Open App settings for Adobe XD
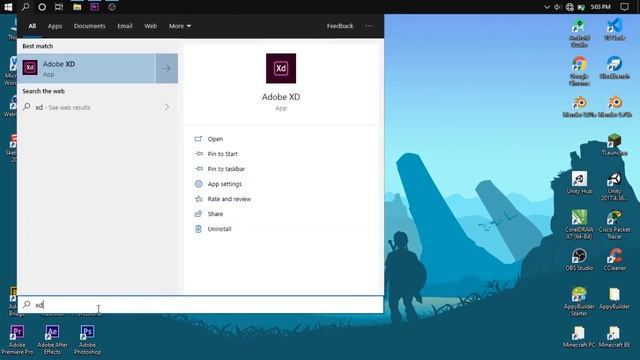 224,184
